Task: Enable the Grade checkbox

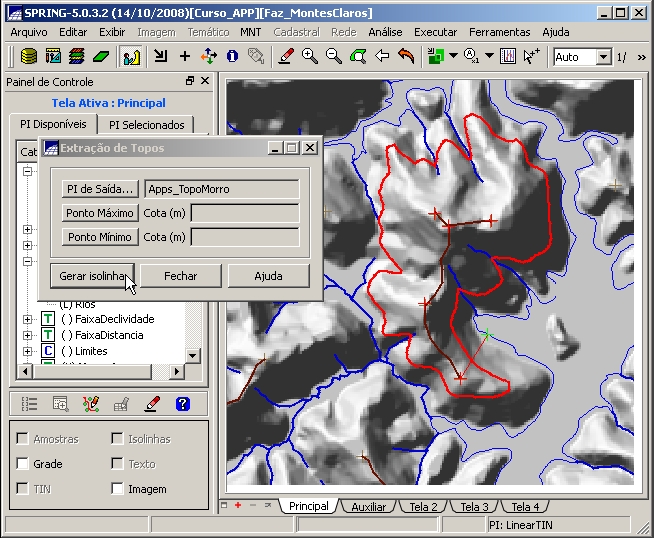Action: pyautogui.click(x=23, y=464)
